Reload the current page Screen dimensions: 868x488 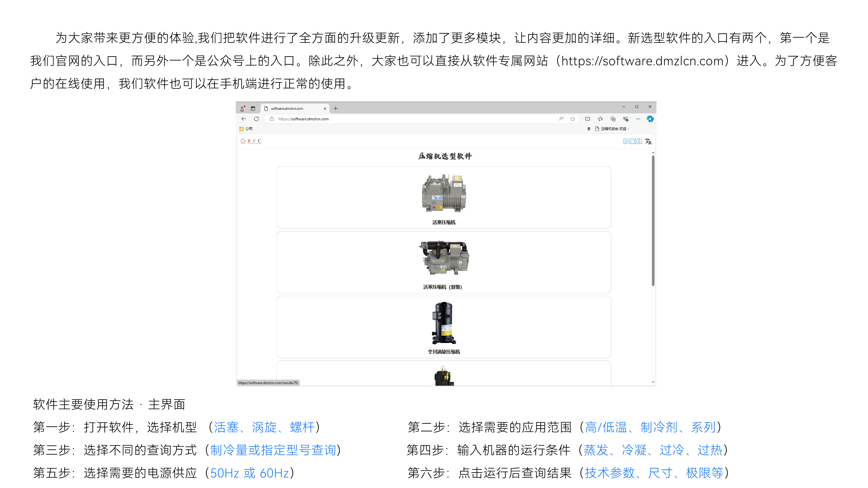[x=256, y=119]
